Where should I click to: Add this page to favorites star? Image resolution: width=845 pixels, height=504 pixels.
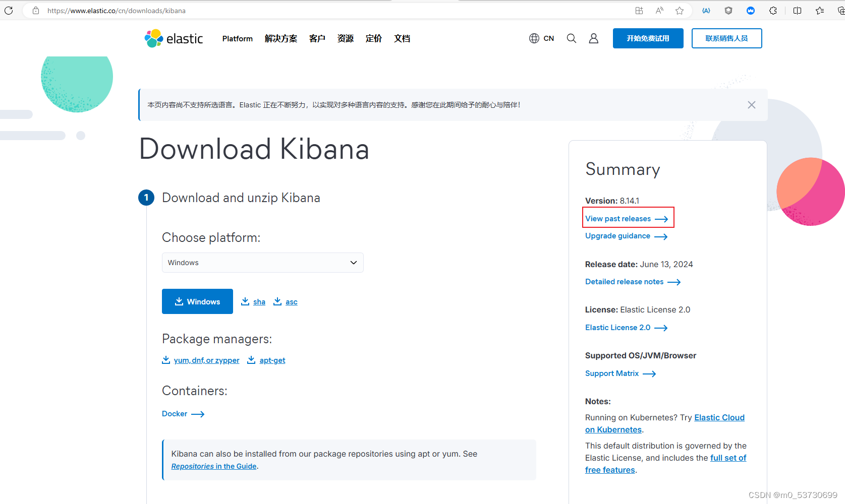[x=679, y=10]
